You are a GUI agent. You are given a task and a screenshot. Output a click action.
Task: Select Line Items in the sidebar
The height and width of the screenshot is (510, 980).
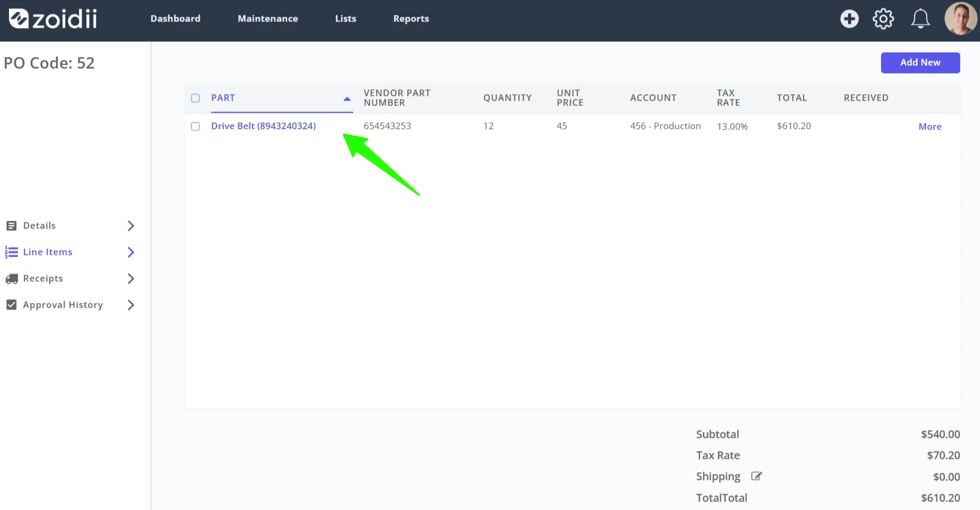pyautogui.click(x=48, y=252)
